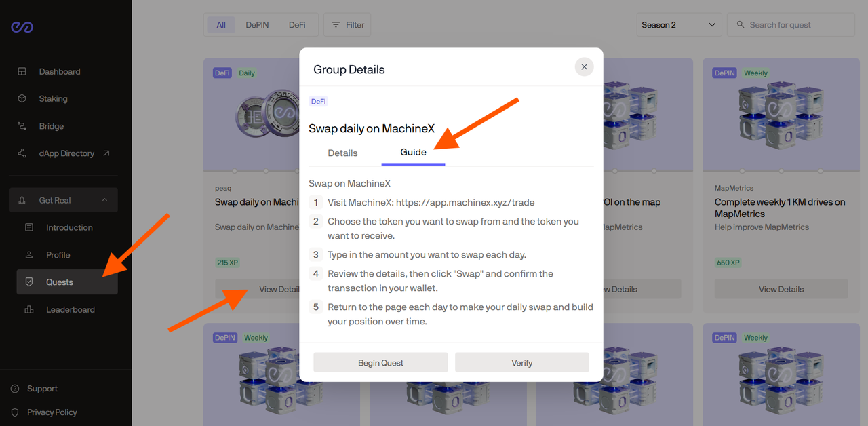The image size is (868, 426).
Task: Click step 3 "Type in the amount" text
Action: pyautogui.click(x=427, y=255)
